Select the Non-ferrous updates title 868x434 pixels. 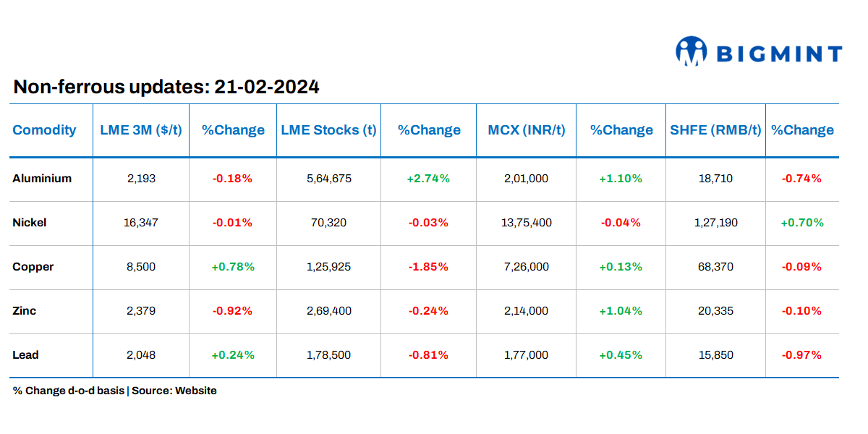[x=166, y=88]
